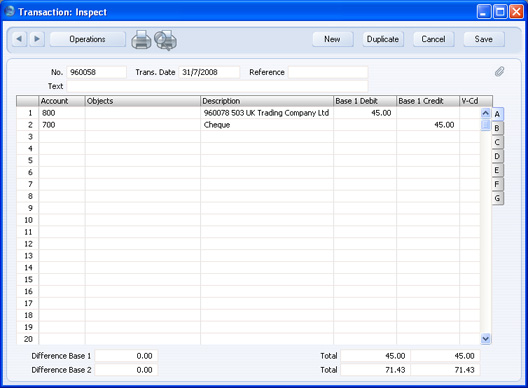Click the grid scrollbar thumb

tap(486, 125)
